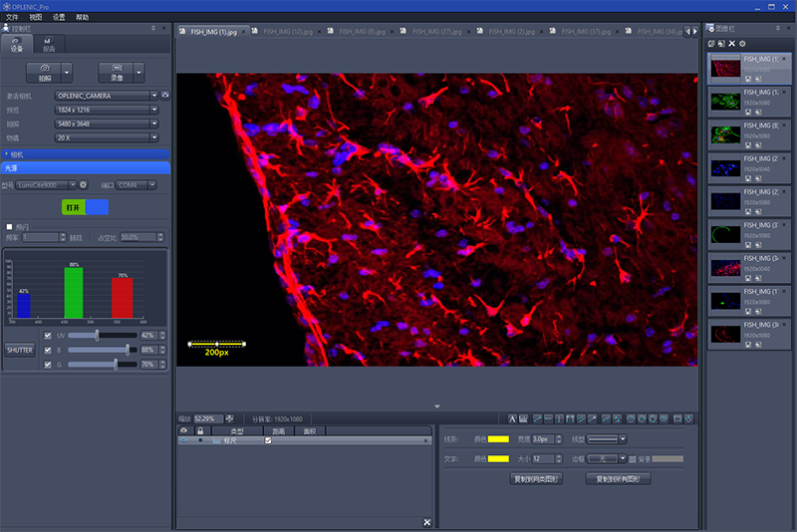Image resolution: width=797 pixels, height=532 pixels.
Task: Enable the 频闪 strobe checkbox
Action: (x=10, y=226)
